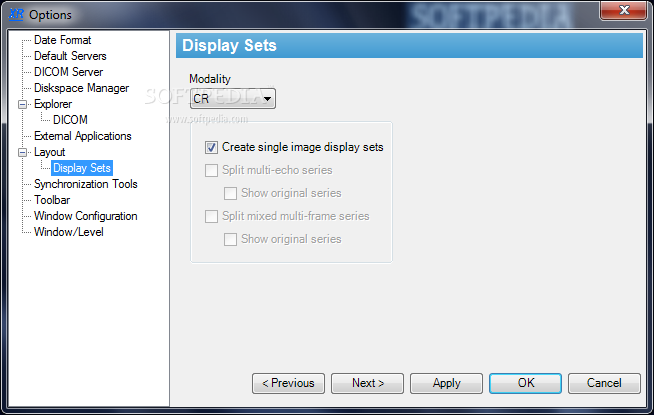The image size is (654, 415).
Task: Apply the current settings
Action: tap(446, 383)
